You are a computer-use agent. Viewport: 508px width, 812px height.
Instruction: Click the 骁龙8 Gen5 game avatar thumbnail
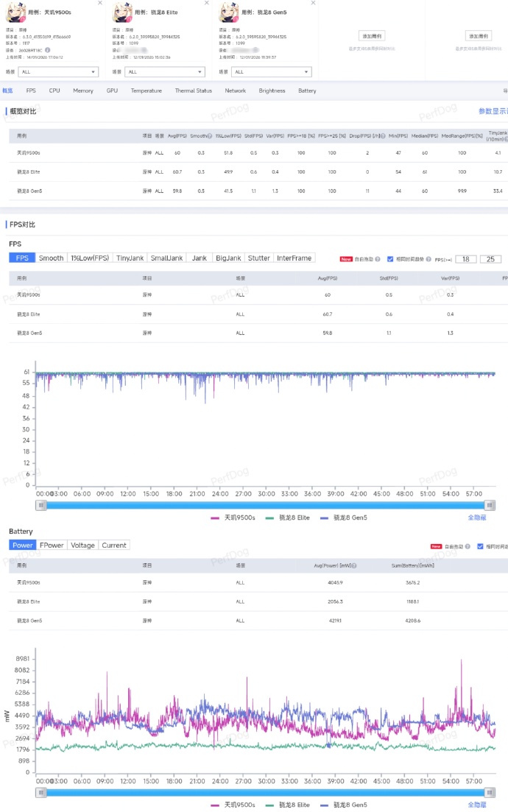tap(229, 13)
